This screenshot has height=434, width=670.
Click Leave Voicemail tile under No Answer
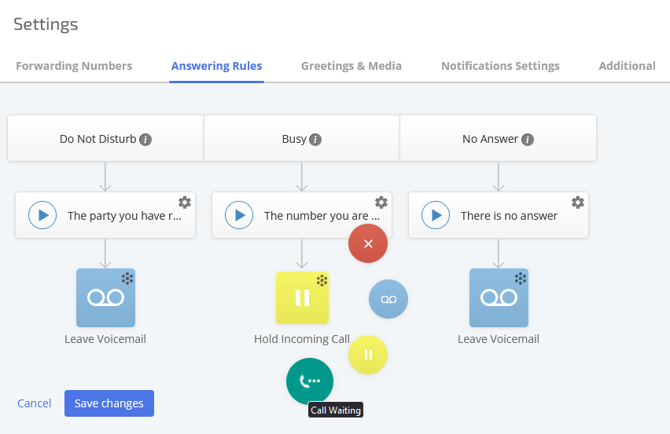click(499, 298)
